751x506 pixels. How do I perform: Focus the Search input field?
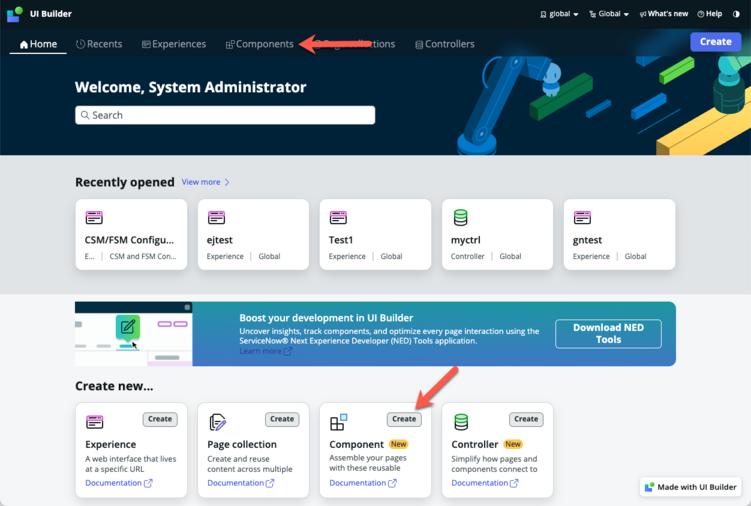click(225, 115)
